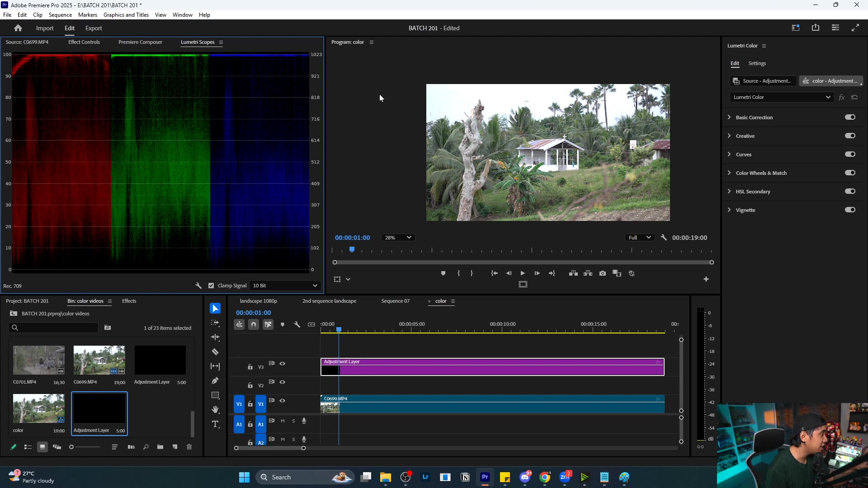
Task: Click Mark In button in Program monitor
Action: (458, 273)
